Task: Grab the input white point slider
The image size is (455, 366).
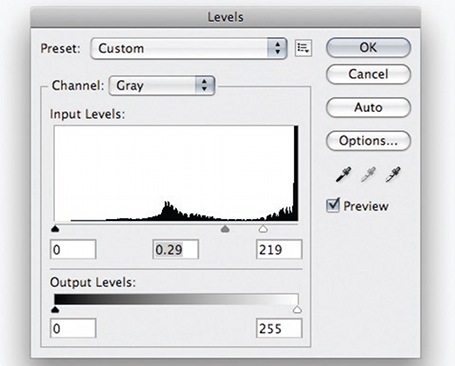Action: [x=263, y=229]
